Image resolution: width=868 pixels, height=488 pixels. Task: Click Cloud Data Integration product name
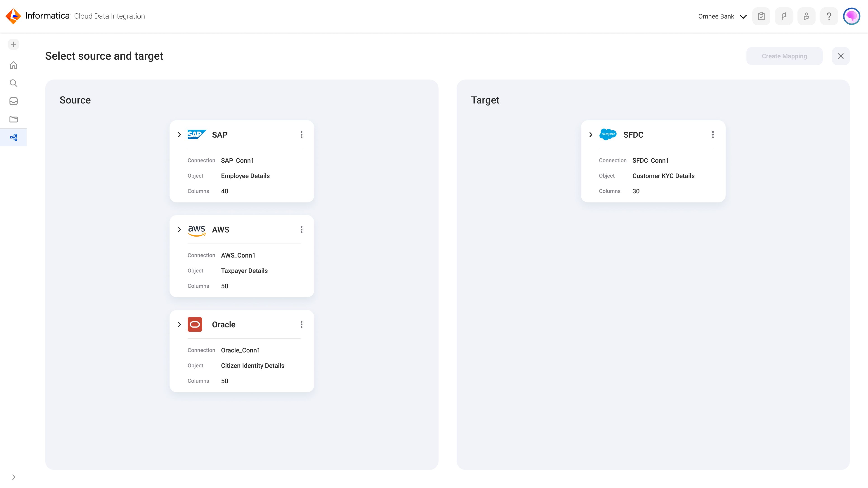(x=109, y=16)
